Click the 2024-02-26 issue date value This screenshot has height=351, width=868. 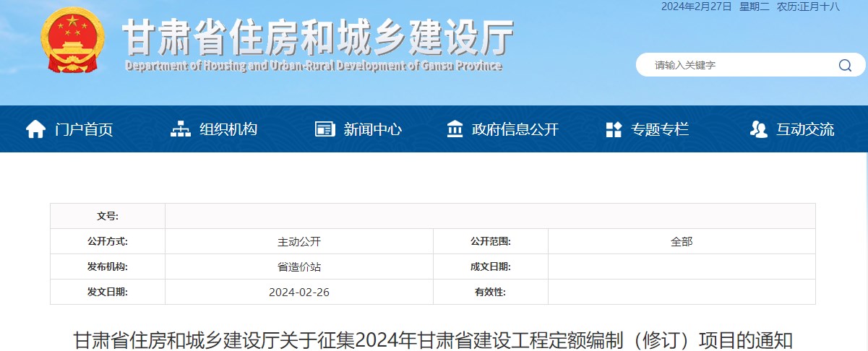point(299,292)
